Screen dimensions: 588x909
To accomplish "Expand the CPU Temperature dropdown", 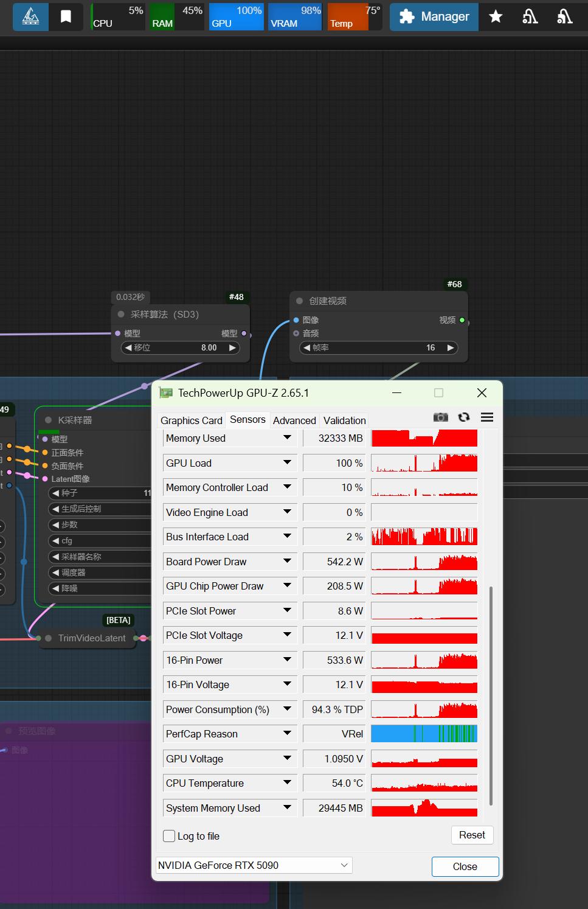I will [x=287, y=782].
